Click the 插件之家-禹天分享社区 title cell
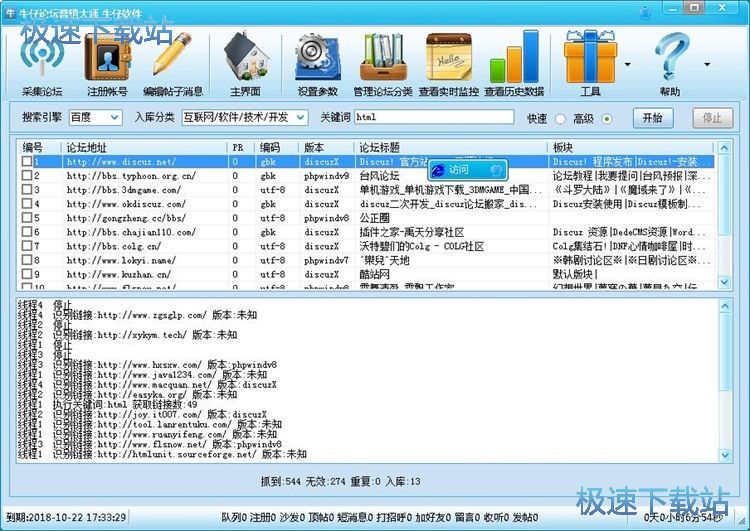This screenshot has width=750, height=531. tap(412, 232)
